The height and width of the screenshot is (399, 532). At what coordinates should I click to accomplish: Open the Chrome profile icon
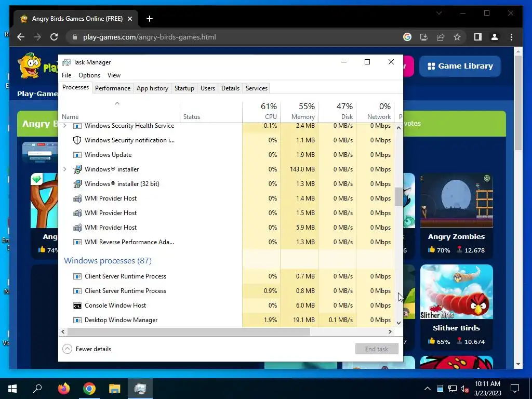coord(495,37)
